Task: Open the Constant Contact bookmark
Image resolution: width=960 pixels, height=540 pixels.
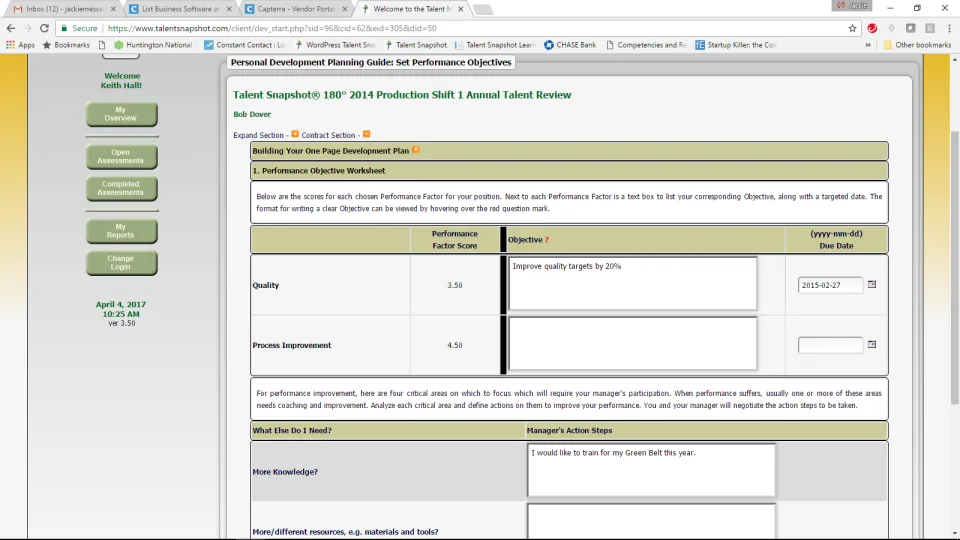Action: [244, 45]
